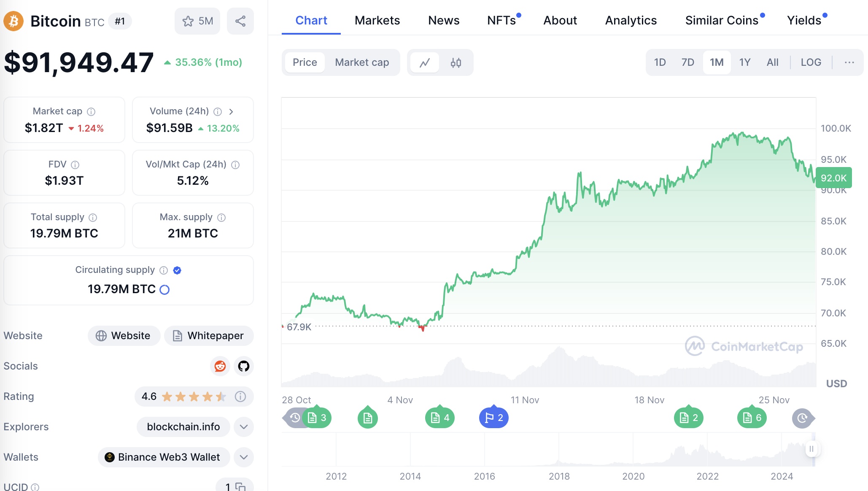The image size is (868, 491).
Task: Open the NFTs tab
Action: point(502,20)
